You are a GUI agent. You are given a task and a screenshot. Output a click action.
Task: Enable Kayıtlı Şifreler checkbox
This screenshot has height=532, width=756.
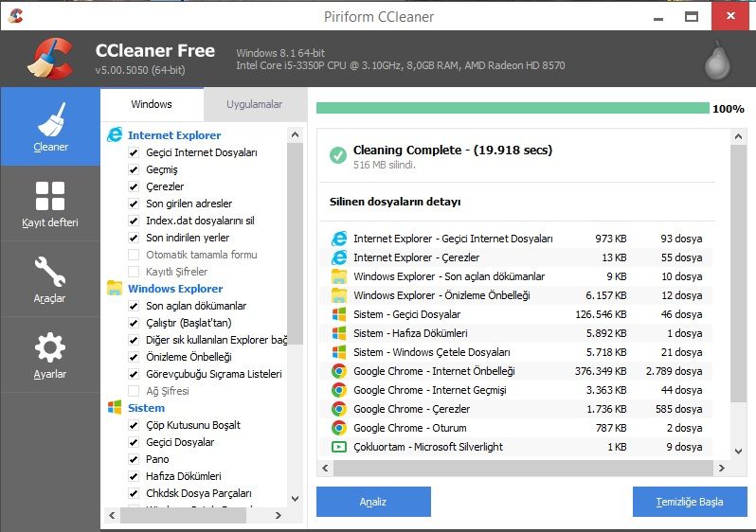pos(134,272)
